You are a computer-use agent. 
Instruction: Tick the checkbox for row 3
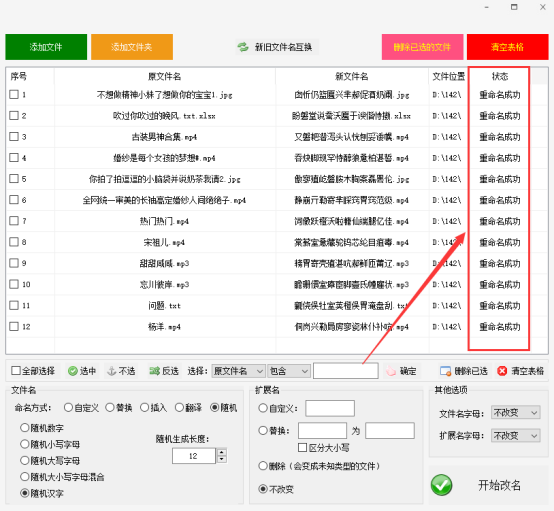click(x=14, y=136)
